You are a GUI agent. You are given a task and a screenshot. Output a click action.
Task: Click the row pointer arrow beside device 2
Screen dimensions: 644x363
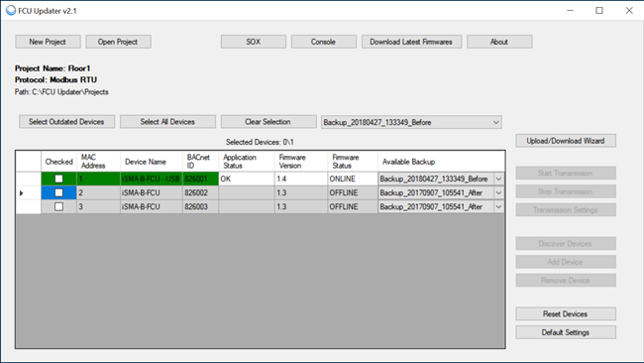coord(22,192)
